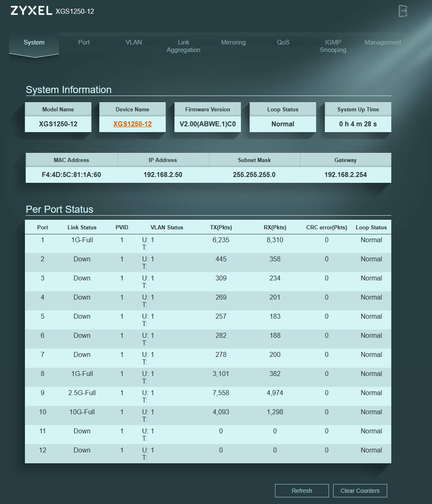This screenshot has width=432, height=504.
Task: Click TX packets value 7,558
Action: tap(221, 393)
